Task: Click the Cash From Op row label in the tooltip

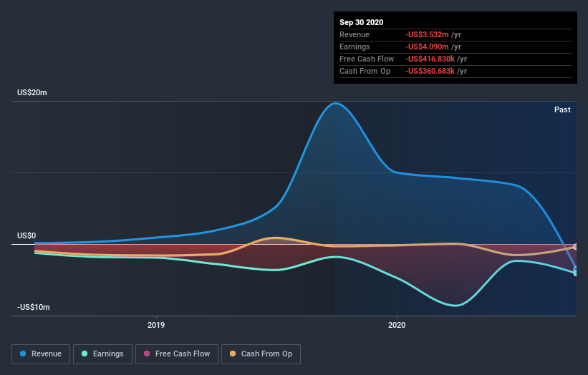Action: pyautogui.click(x=365, y=71)
